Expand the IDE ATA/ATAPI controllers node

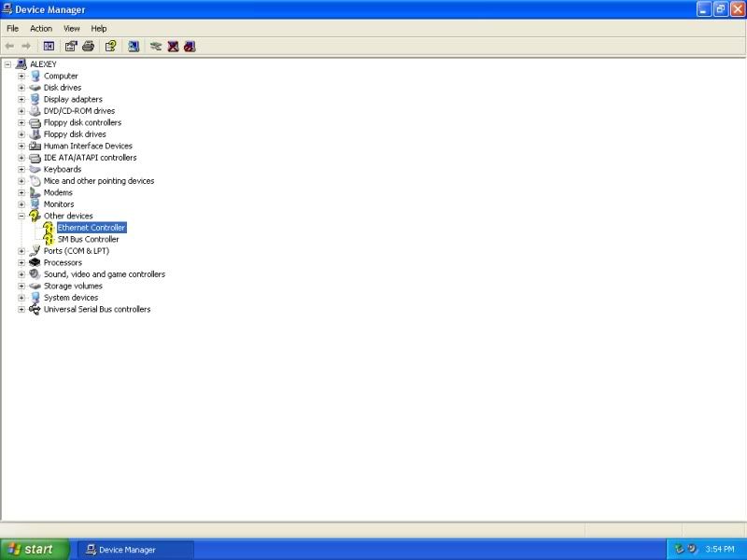[21, 158]
